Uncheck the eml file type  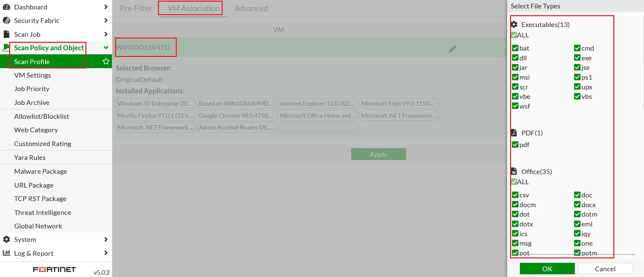pos(577,224)
